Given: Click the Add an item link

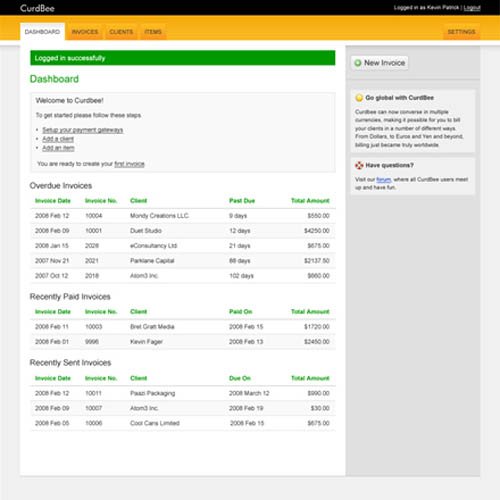Looking at the screenshot, I should coord(58,148).
